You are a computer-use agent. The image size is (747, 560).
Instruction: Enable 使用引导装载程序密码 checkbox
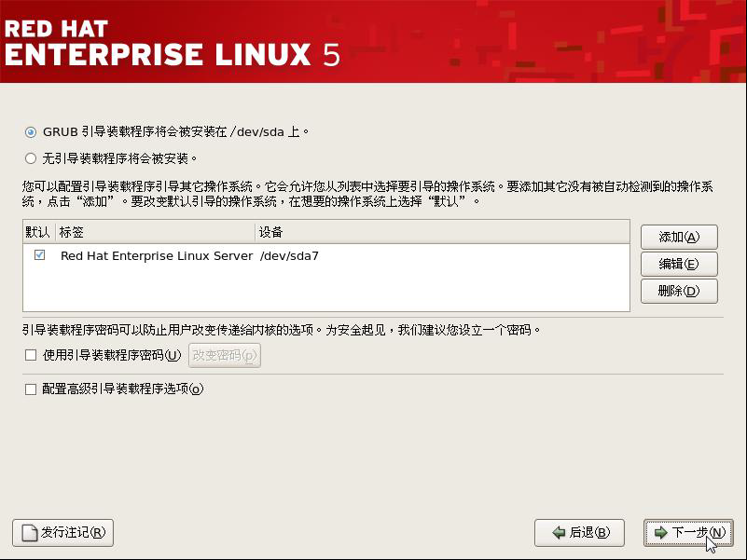[31, 355]
